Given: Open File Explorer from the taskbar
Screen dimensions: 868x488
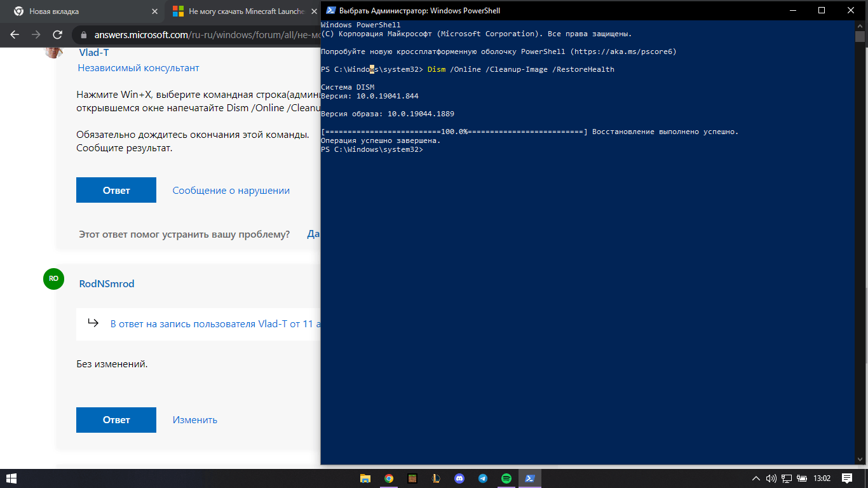Looking at the screenshot, I should [365, 478].
